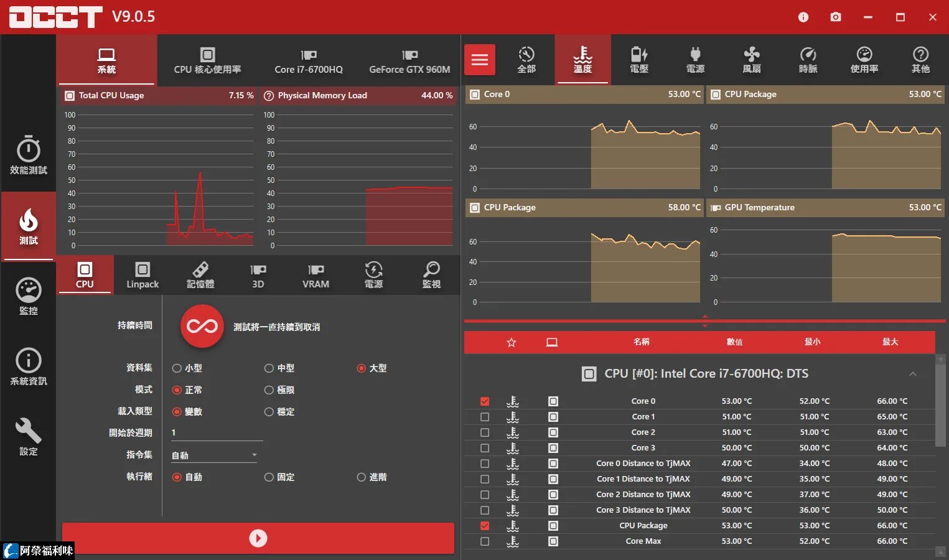Click the scroll down arrow in sensor list
Screen dimensions: 949x560
click(x=940, y=552)
